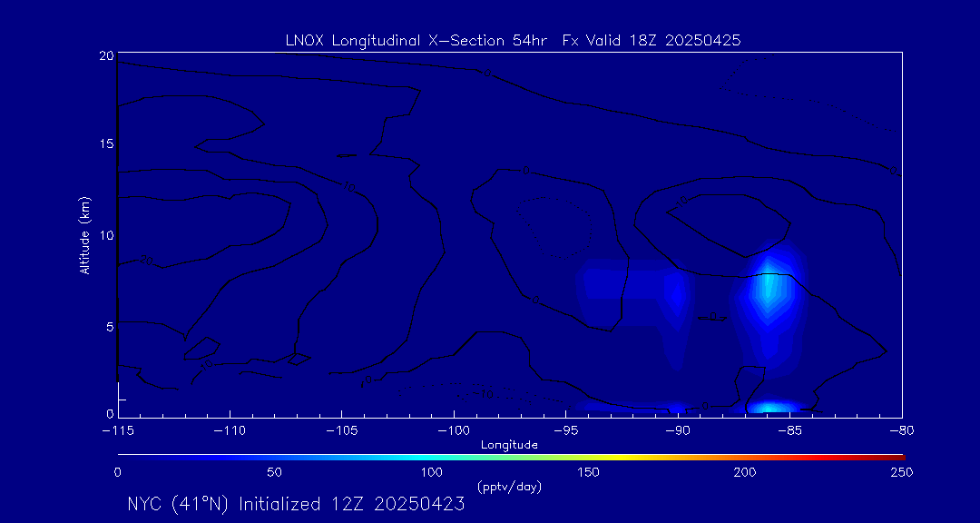The image size is (980, 523).
Task: Click the dark red end of colorbar
Action: pyautogui.click(x=897, y=458)
